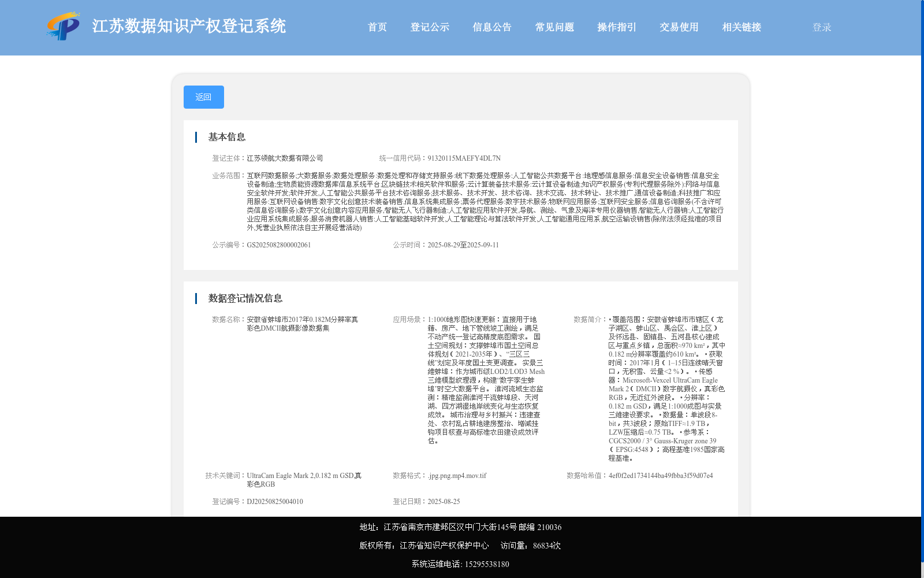The image size is (924, 578).
Task: Open 相关链接 in the navigation bar
Action: point(742,27)
